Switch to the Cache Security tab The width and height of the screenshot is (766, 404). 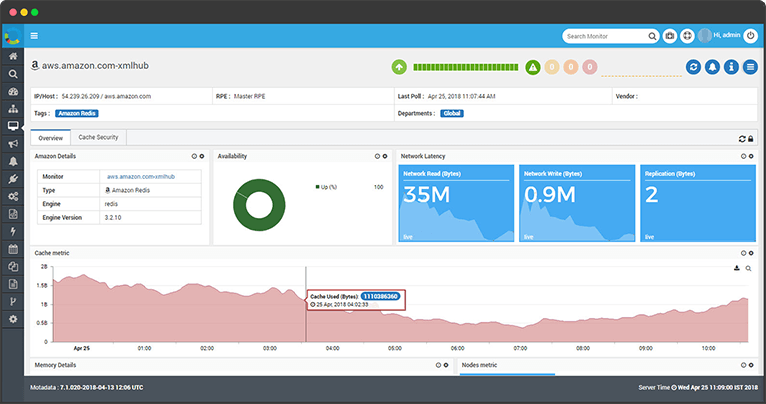tap(99, 137)
